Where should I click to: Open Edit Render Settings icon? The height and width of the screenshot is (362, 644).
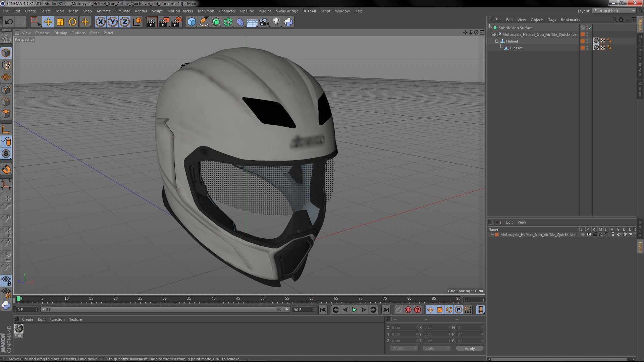coord(176,22)
